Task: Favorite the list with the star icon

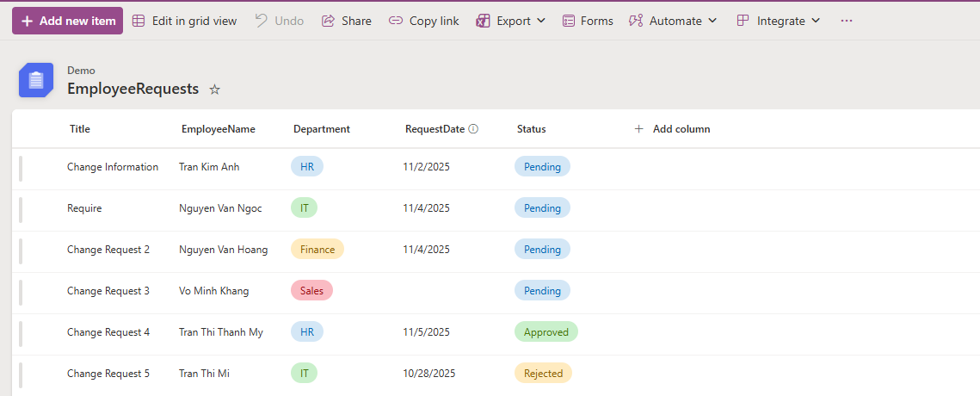Action: coord(215,90)
